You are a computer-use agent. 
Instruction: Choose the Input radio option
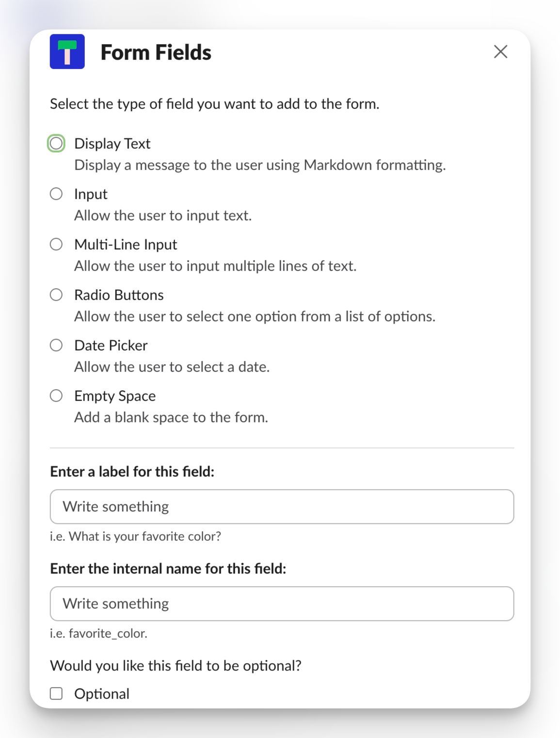(x=56, y=194)
